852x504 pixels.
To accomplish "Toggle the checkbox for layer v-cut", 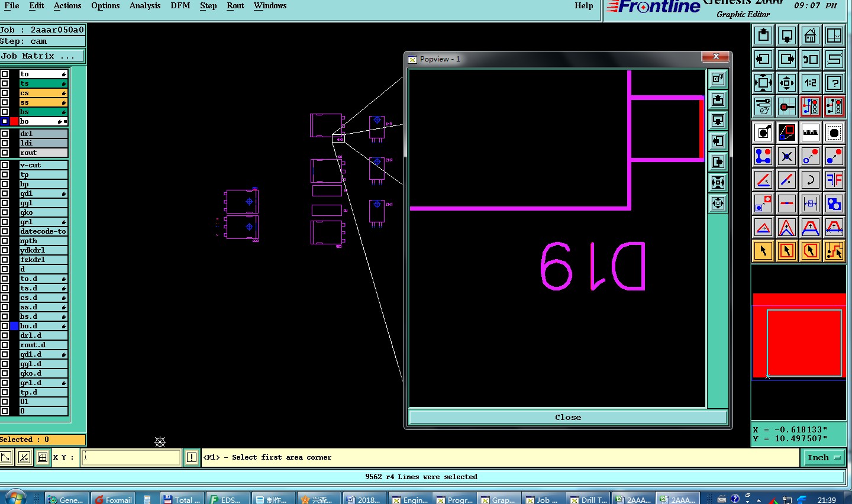I will point(5,165).
